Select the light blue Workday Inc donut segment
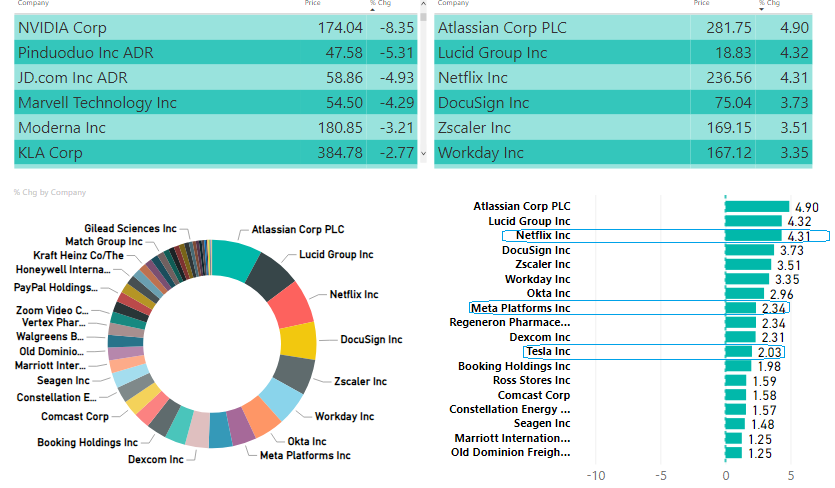Image resolution: width=835 pixels, height=488 pixels. click(x=281, y=400)
